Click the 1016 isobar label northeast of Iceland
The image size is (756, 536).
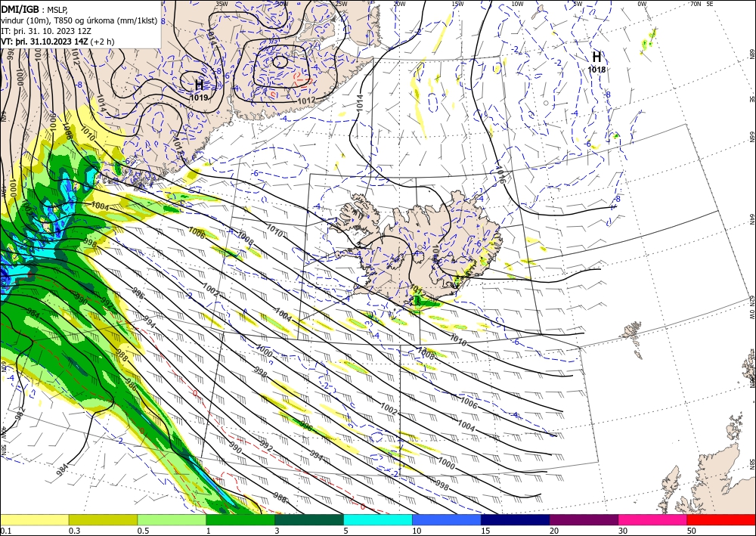[500, 176]
